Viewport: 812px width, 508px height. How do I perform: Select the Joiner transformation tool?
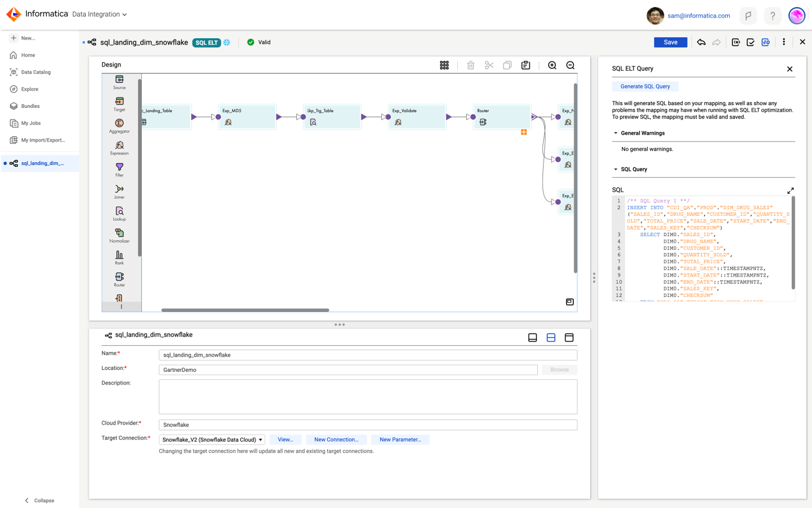[x=119, y=190]
